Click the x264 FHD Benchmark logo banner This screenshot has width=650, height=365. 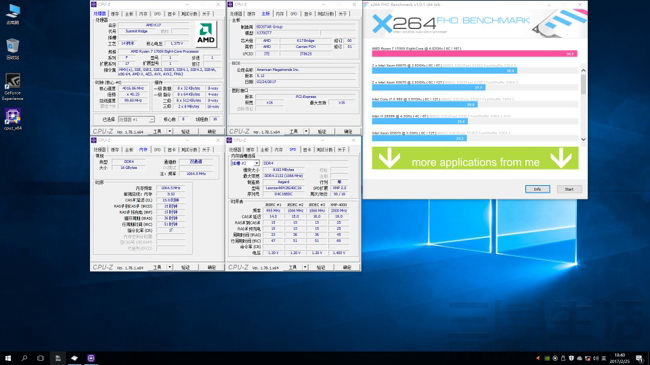point(475,24)
